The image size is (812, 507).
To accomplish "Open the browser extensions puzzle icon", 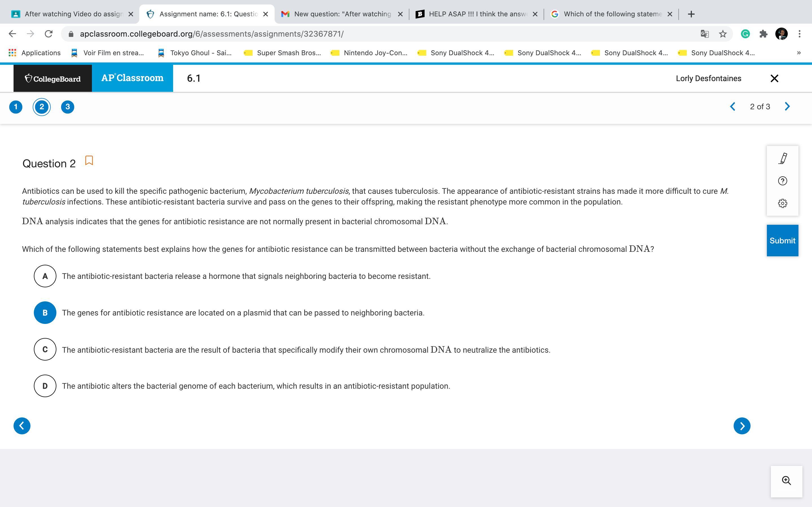I will coord(763,34).
